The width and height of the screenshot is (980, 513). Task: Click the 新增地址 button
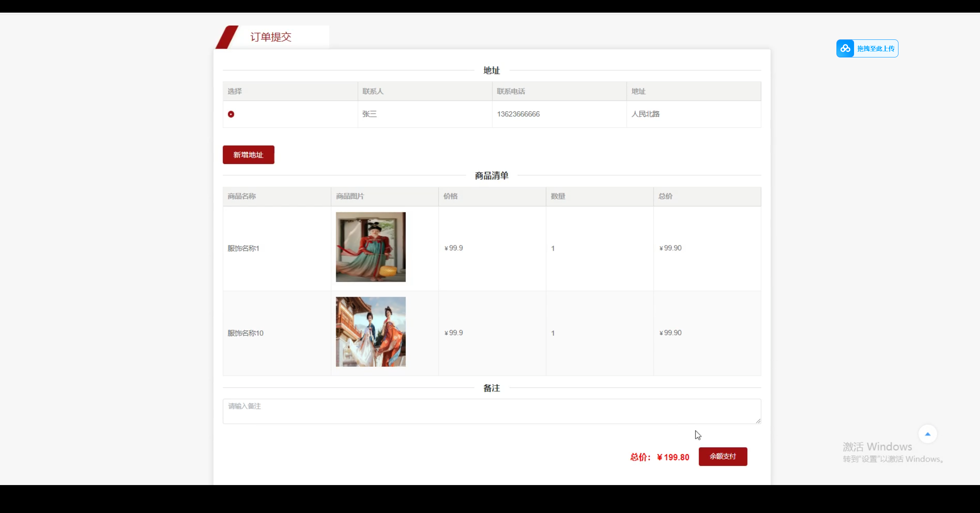pos(248,155)
